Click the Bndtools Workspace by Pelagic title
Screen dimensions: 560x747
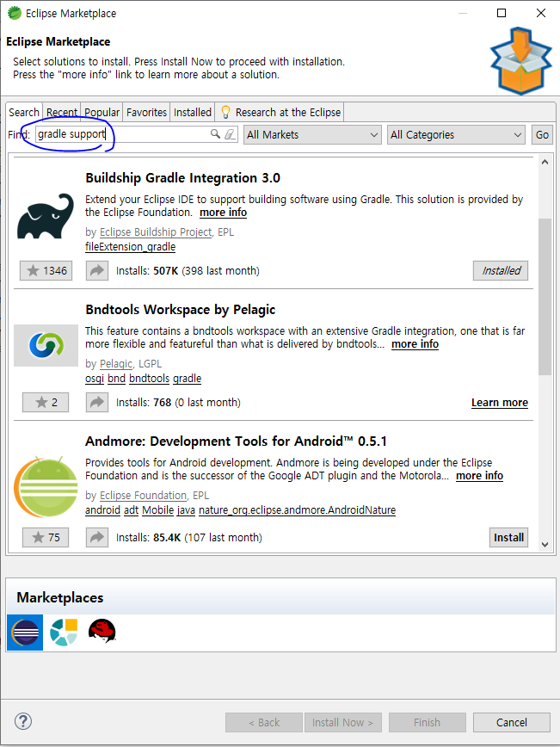pyautogui.click(x=181, y=310)
